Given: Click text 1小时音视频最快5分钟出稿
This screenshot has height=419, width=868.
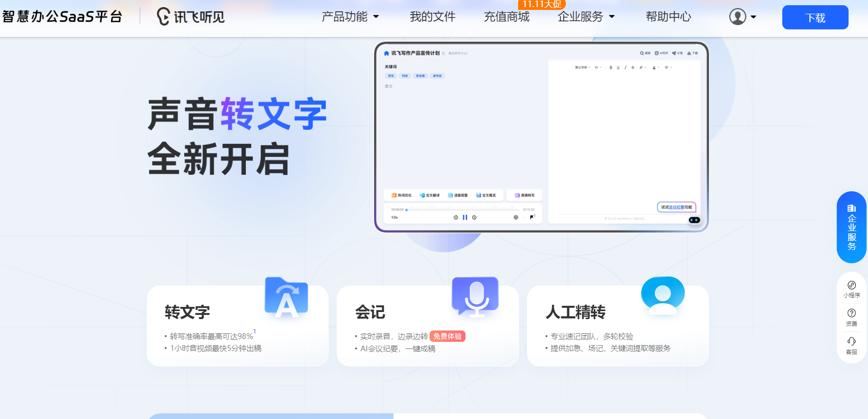Looking at the screenshot, I should 215,348.
